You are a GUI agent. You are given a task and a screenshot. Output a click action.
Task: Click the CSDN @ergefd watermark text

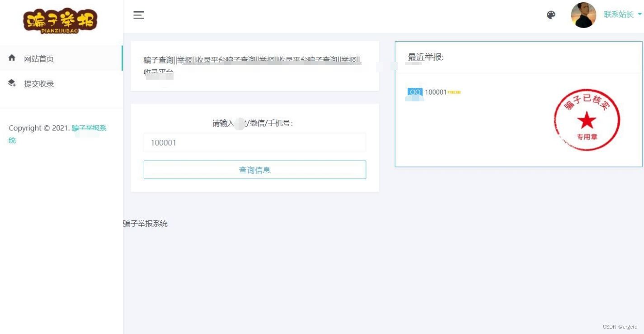[x=620, y=326]
